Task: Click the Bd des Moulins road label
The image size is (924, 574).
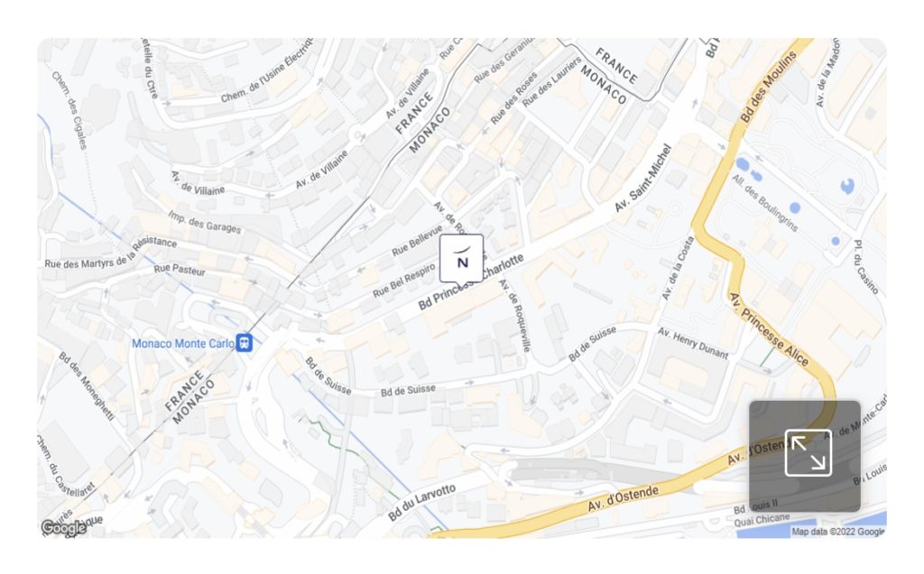Action: [768, 86]
